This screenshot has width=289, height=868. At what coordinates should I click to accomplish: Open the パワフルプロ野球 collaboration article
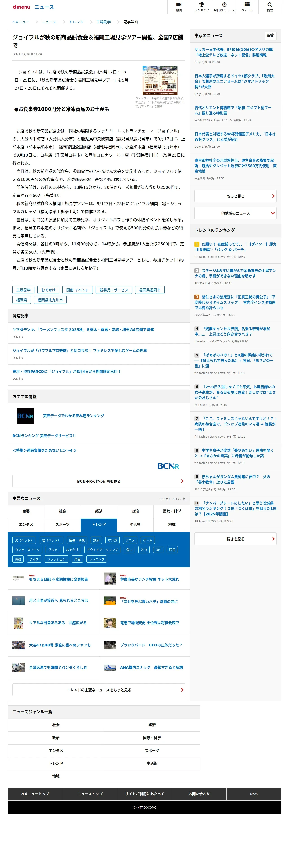point(79,350)
